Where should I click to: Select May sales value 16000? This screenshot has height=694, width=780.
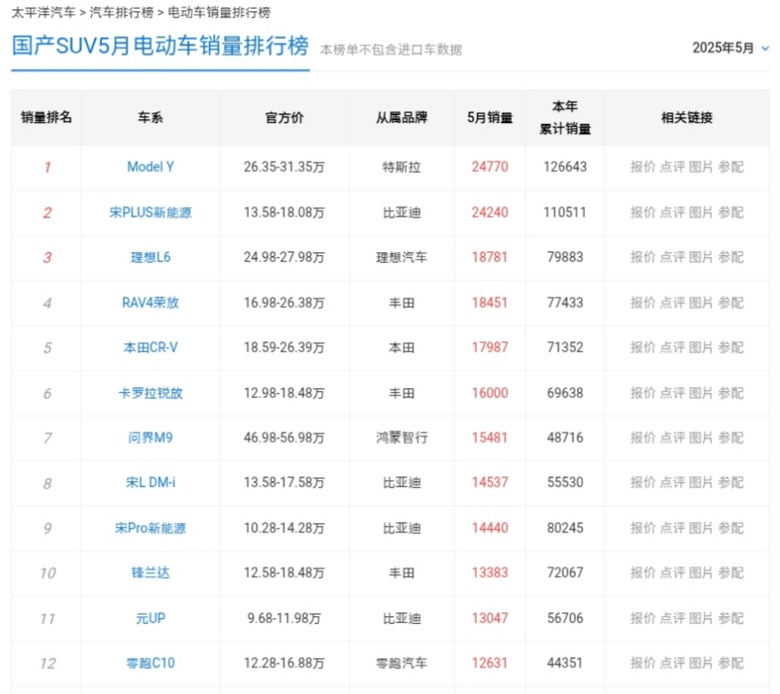(490, 393)
